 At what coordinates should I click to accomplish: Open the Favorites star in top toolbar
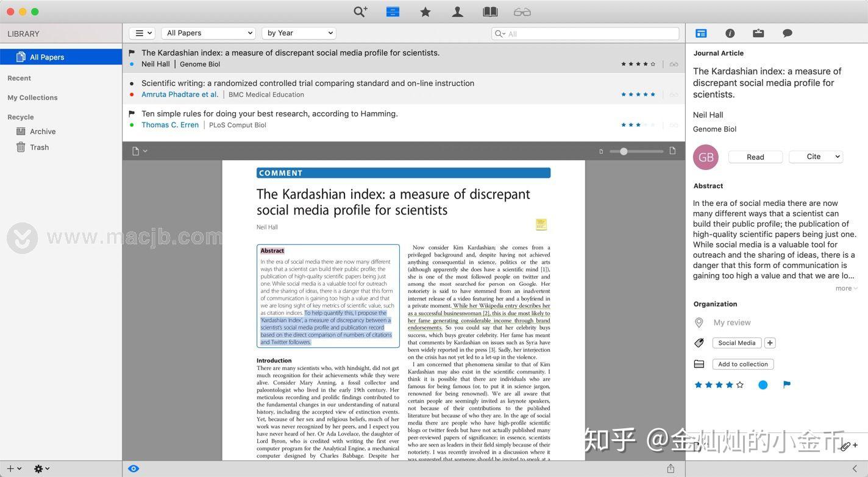[x=425, y=12]
